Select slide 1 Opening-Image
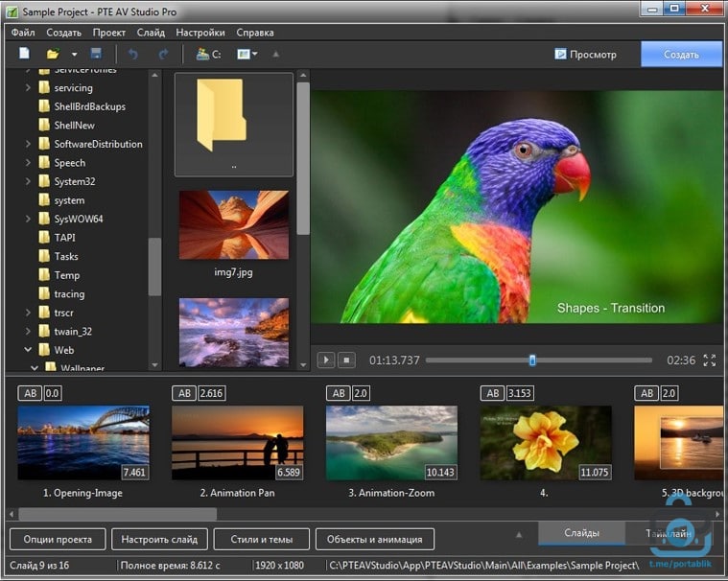 (83, 443)
